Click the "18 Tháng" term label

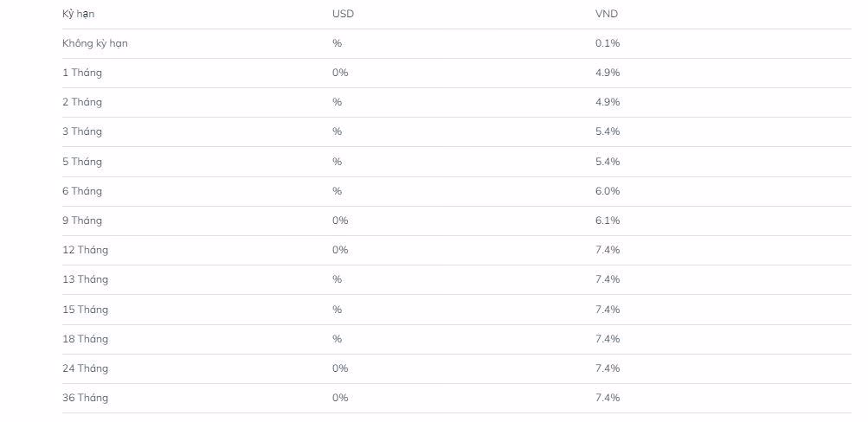point(86,339)
